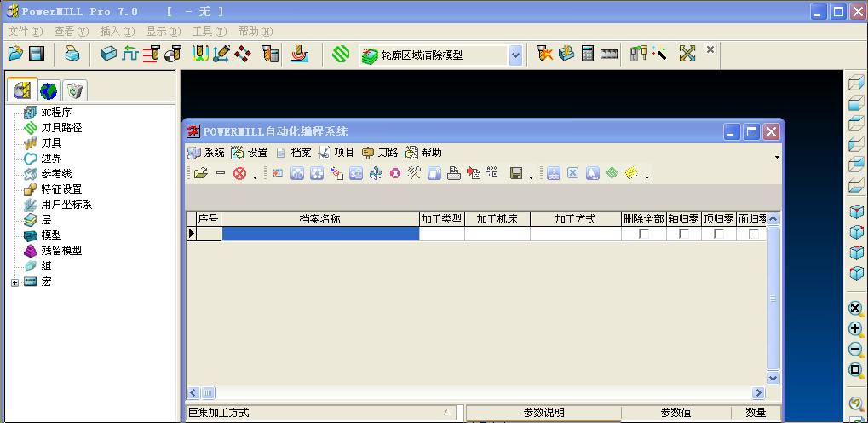Screen dimensions: 868x423
Task: Click green striped icon in automation toolbar
Action: click(611, 173)
